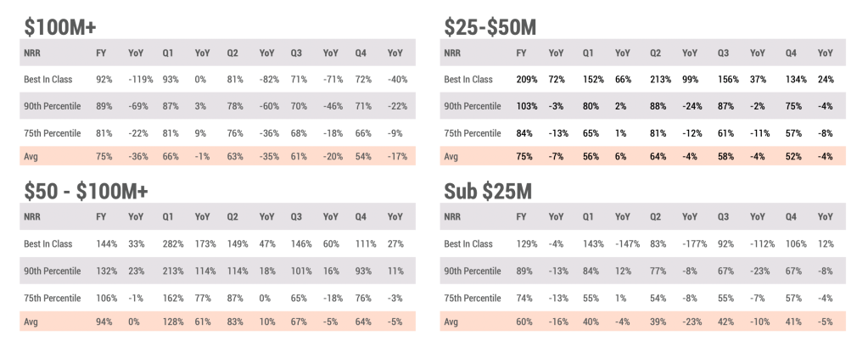Click the 209% FY value
Image resolution: width=868 pixels, height=341 pixels.
(x=528, y=79)
